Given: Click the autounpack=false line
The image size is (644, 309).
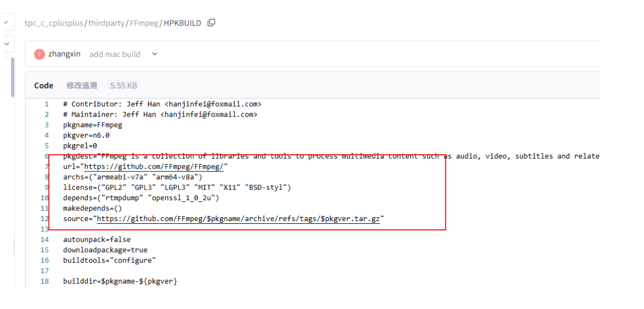Looking at the screenshot, I should pyautogui.click(x=97, y=239).
